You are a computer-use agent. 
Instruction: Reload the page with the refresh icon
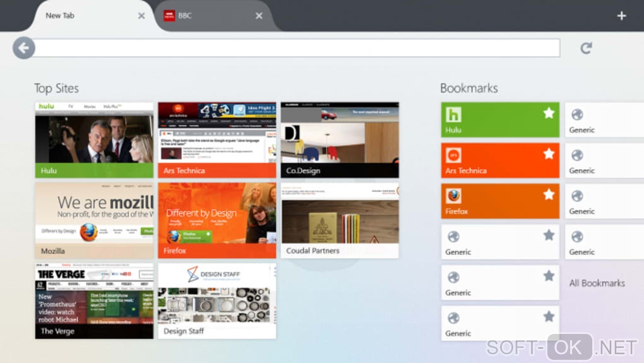(x=586, y=48)
